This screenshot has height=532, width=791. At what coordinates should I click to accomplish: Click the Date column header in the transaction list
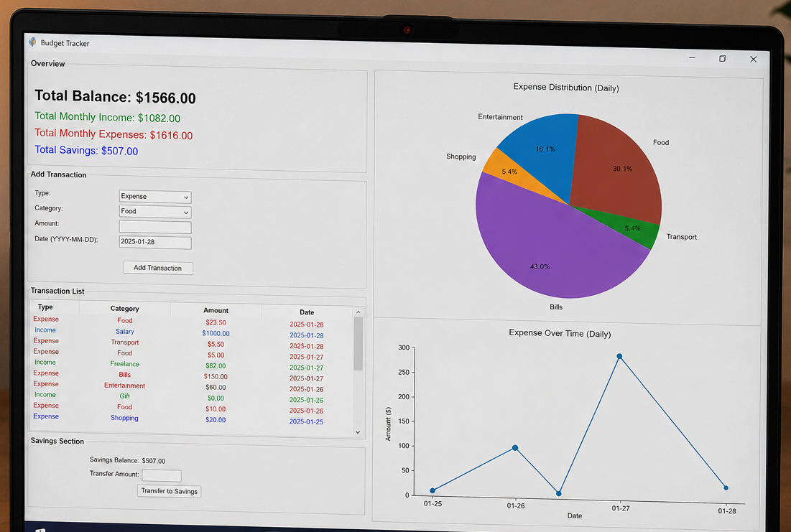click(x=307, y=312)
